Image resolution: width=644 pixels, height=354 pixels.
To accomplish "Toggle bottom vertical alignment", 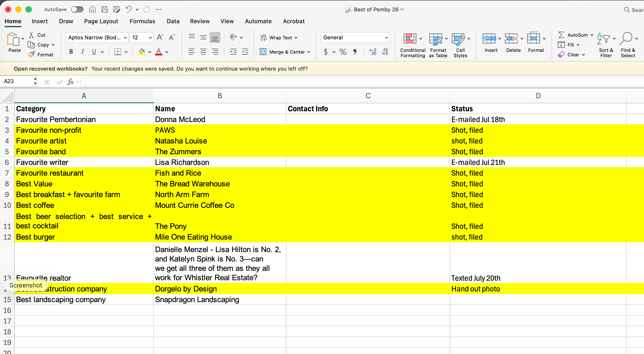I will coord(215,38).
